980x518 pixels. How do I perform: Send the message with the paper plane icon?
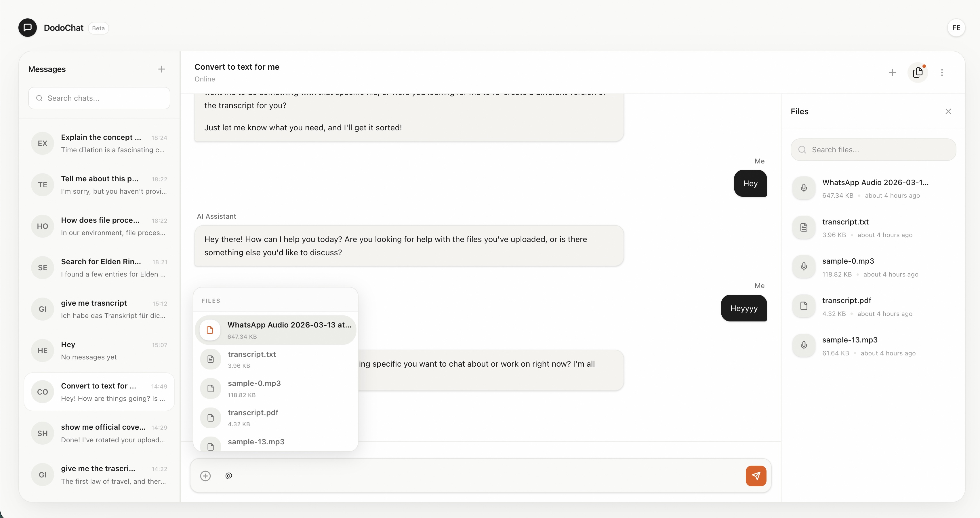click(756, 476)
